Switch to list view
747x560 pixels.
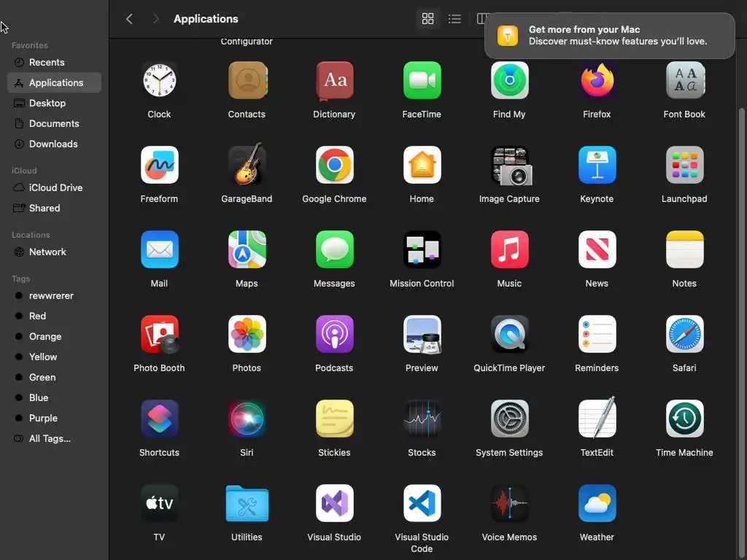pos(454,18)
